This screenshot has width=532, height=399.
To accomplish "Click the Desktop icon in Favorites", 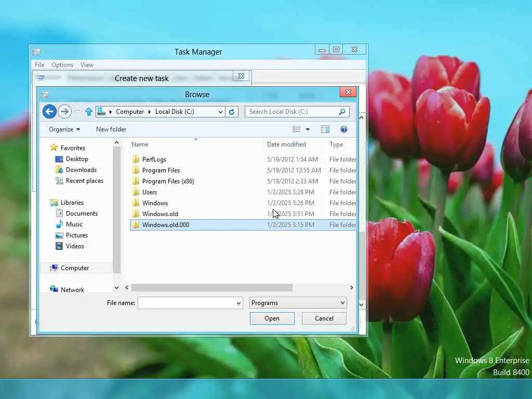I will tap(59, 159).
